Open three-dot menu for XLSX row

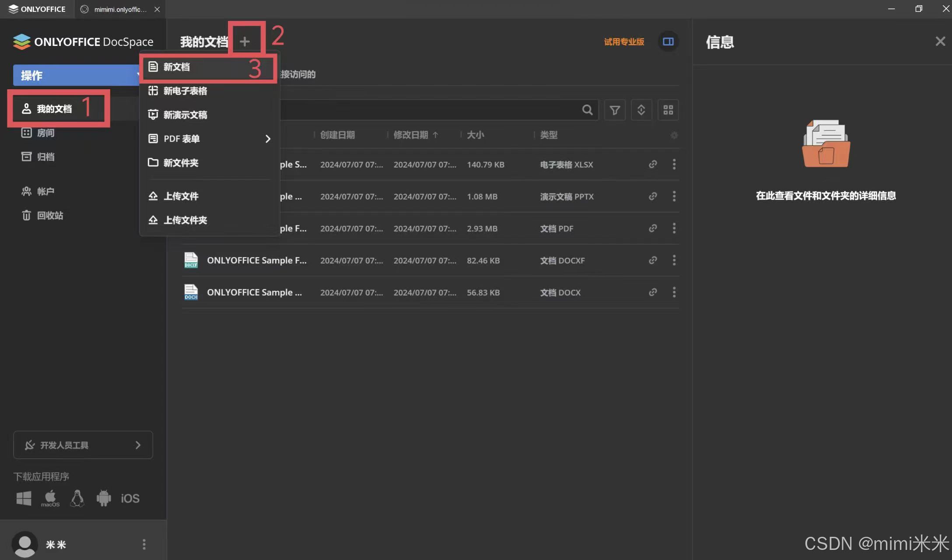(x=674, y=164)
